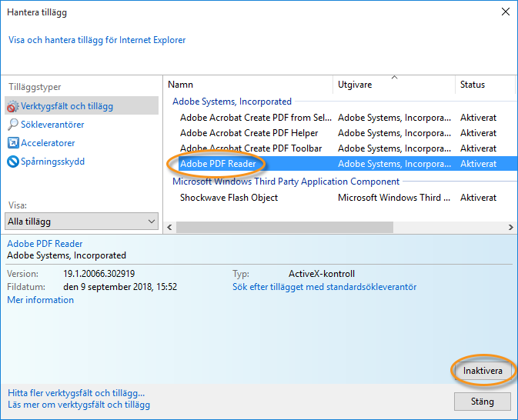
Task: Click the list's right scroll arrow
Action: pos(511,227)
